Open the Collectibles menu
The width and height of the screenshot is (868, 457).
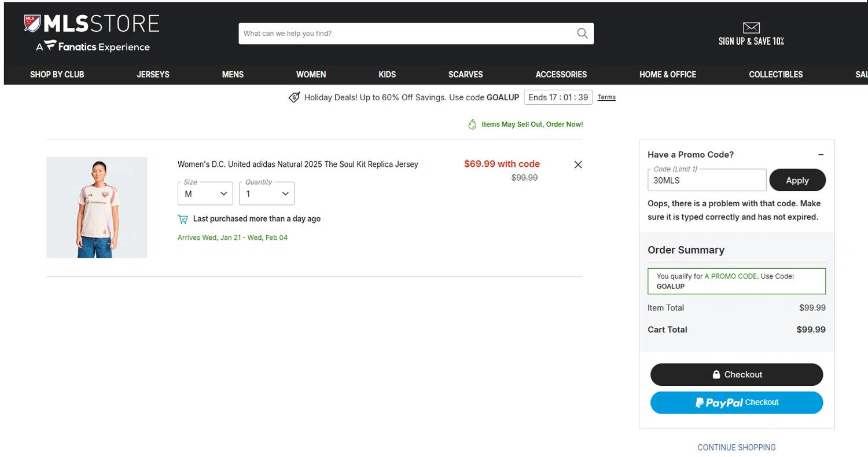pyautogui.click(x=776, y=75)
